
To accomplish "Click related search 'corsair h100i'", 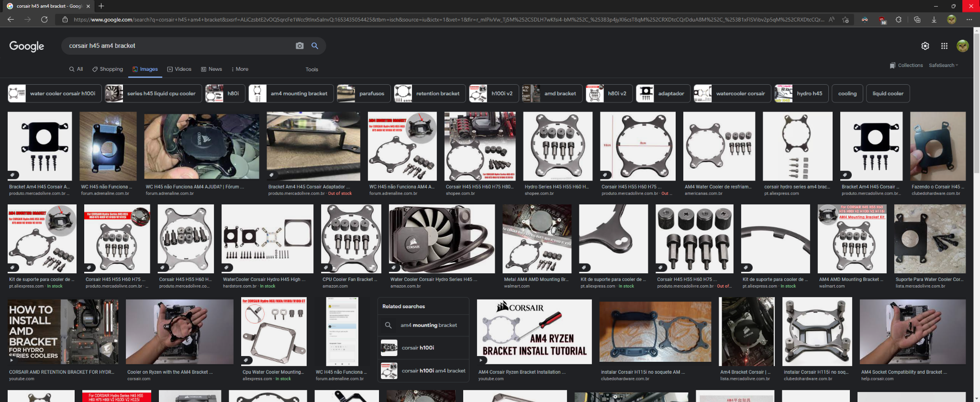I will (x=423, y=348).
